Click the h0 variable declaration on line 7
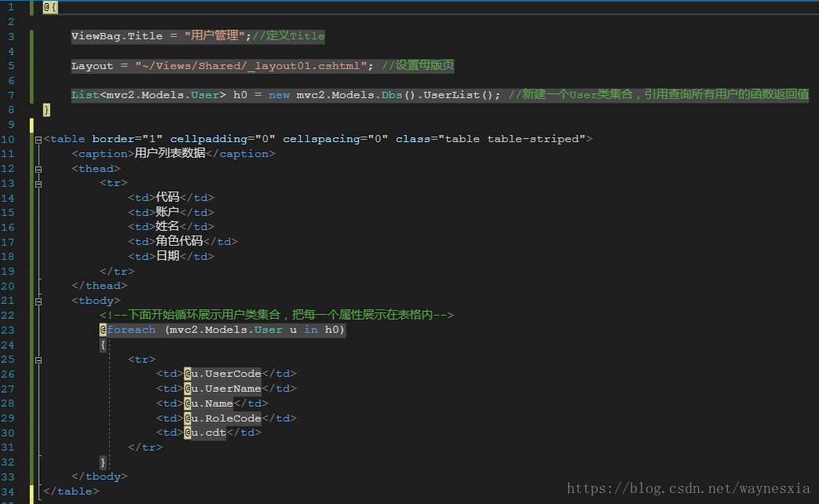 tap(240, 95)
